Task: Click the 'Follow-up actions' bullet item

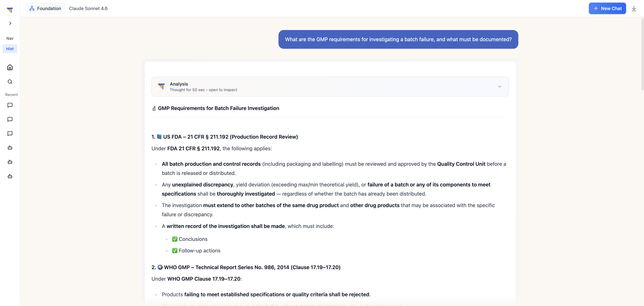Action: pyautogui.click(x=200, y=250)
